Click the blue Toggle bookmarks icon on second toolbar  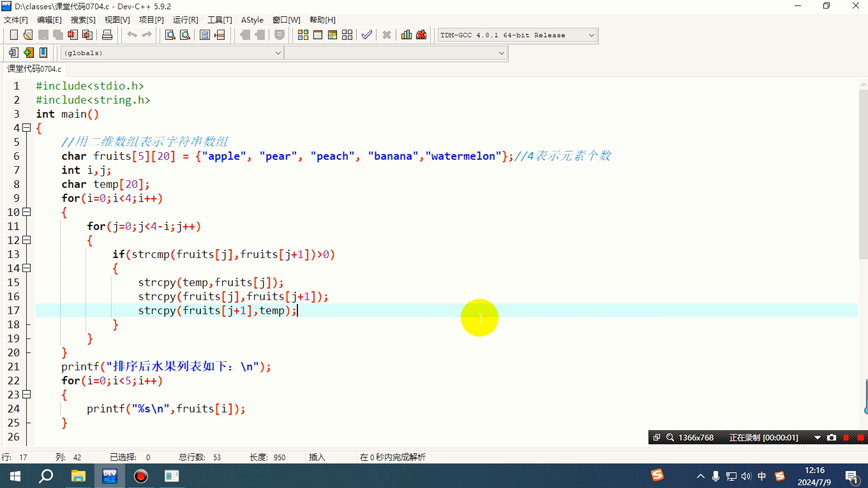click(x=43, y=53)
